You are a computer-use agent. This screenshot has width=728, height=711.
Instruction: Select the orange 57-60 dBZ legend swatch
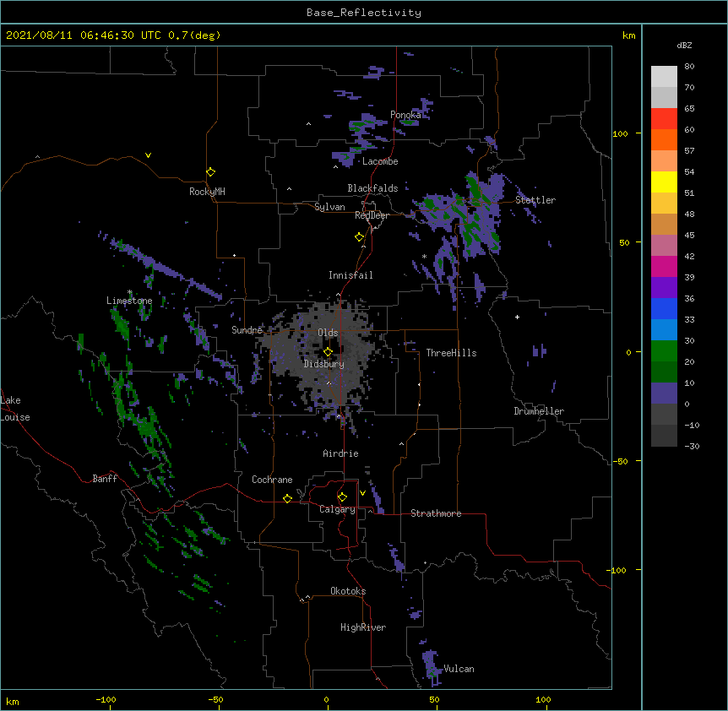pyautogui.click(x=664, y=139)
